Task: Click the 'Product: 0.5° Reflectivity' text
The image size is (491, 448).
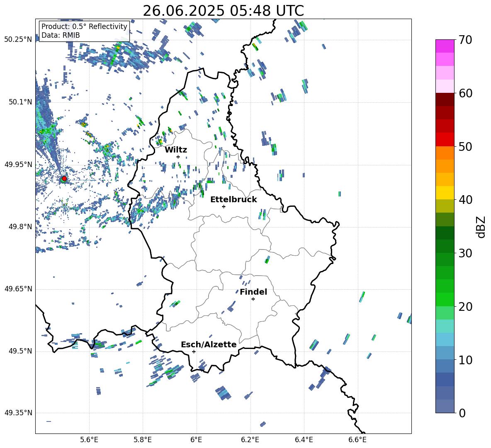Action: [84, 26]
